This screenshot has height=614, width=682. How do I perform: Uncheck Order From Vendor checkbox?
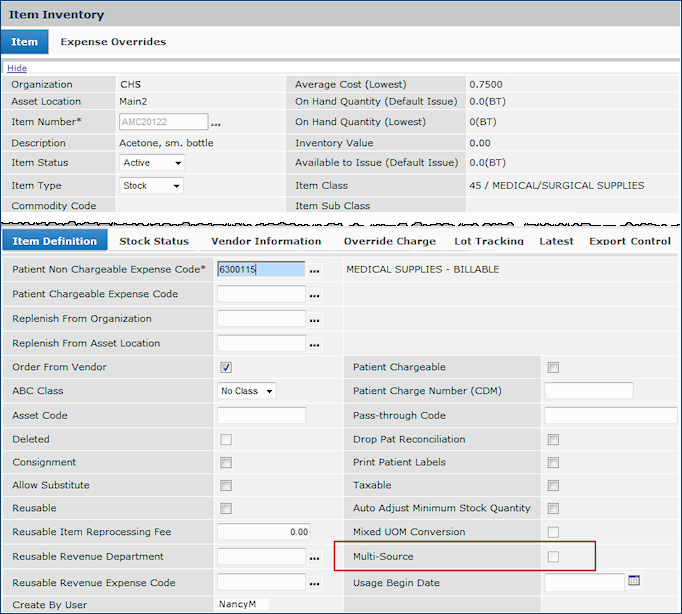[226, 367]
